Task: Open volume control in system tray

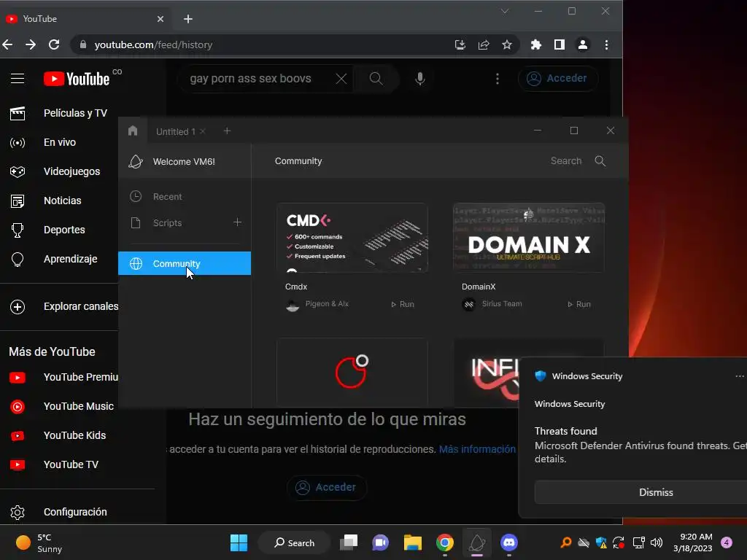Action: [657, 542]
